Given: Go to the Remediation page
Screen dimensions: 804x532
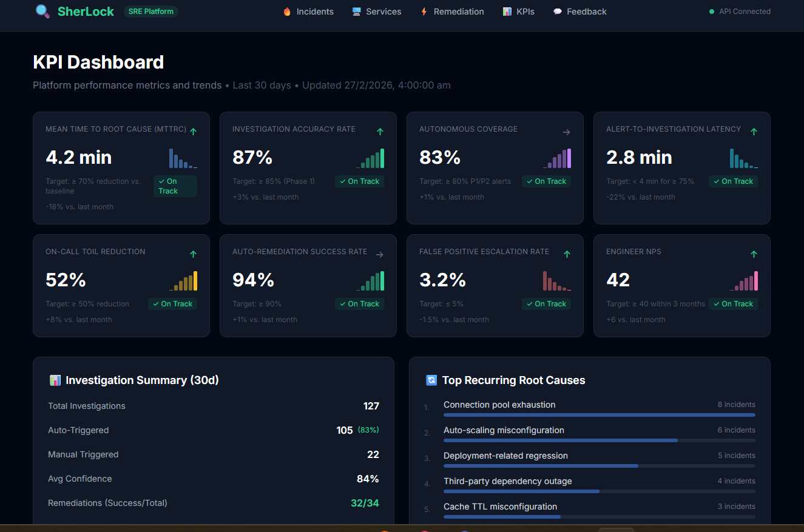Looking at the screenshot, I should tap(452, 12).
